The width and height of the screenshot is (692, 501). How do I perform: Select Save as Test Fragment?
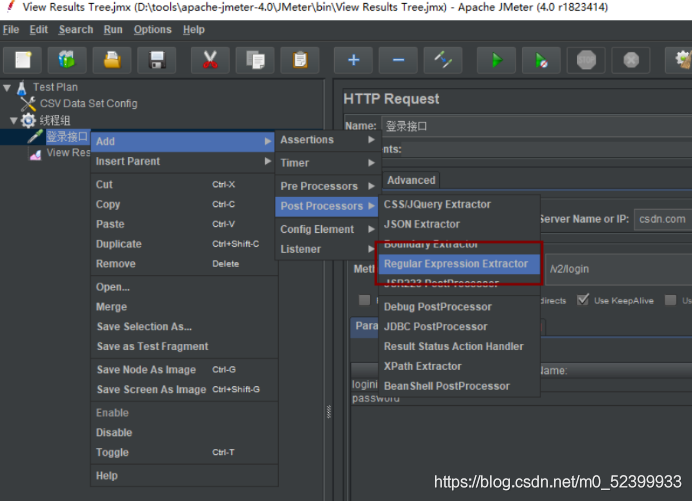(x=184, y=347)
